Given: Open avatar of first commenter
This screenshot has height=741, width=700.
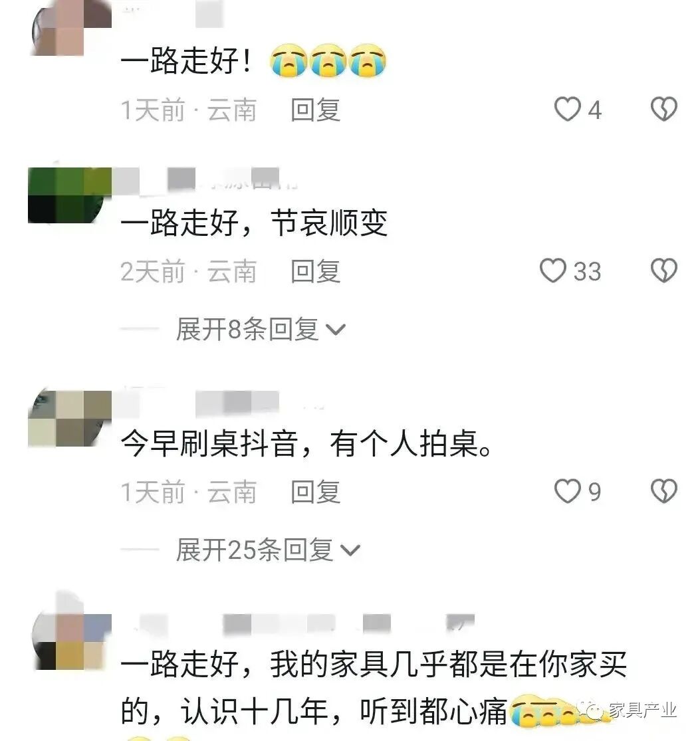Looking at the screenshot, I should pyautogui.click(x=71, y=27).
